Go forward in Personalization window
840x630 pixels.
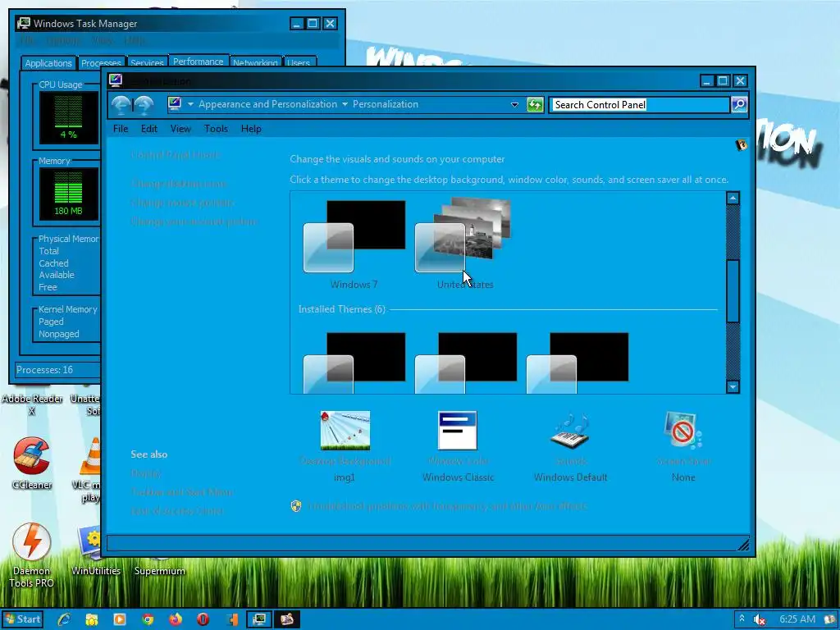144,104
